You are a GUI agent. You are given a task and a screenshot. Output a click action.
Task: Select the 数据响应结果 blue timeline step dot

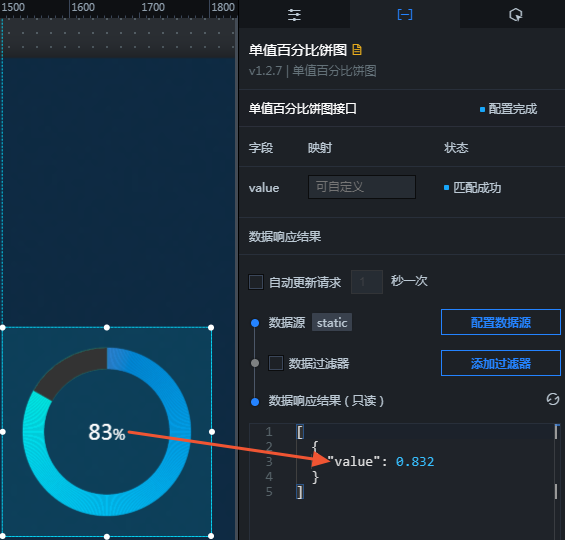(255, 402)
